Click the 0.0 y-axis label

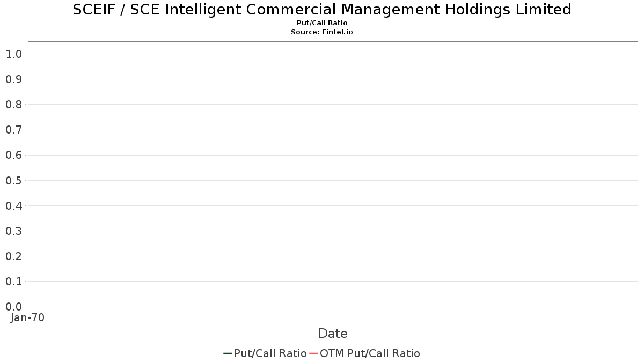tap(14, 307)
